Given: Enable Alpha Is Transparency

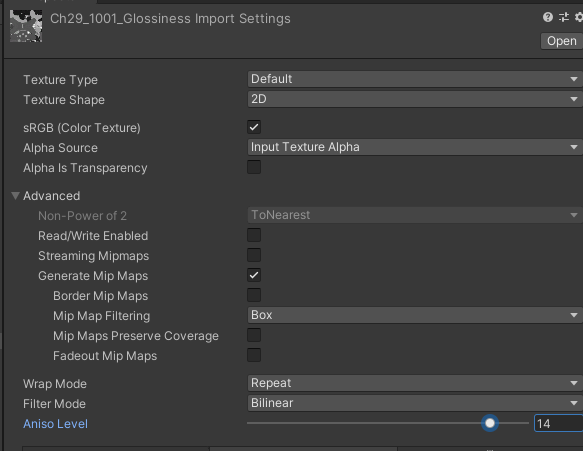Looking at the screenshot, I should coord(254,167).
